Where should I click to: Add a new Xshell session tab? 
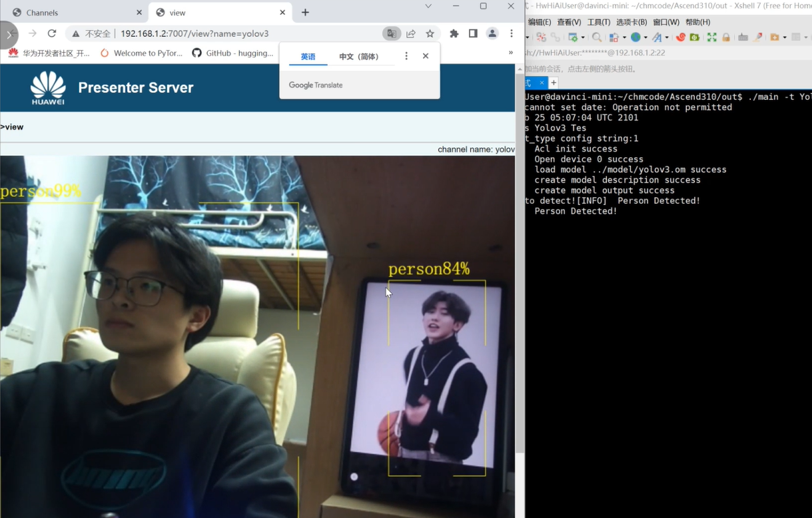pos(554,83)
